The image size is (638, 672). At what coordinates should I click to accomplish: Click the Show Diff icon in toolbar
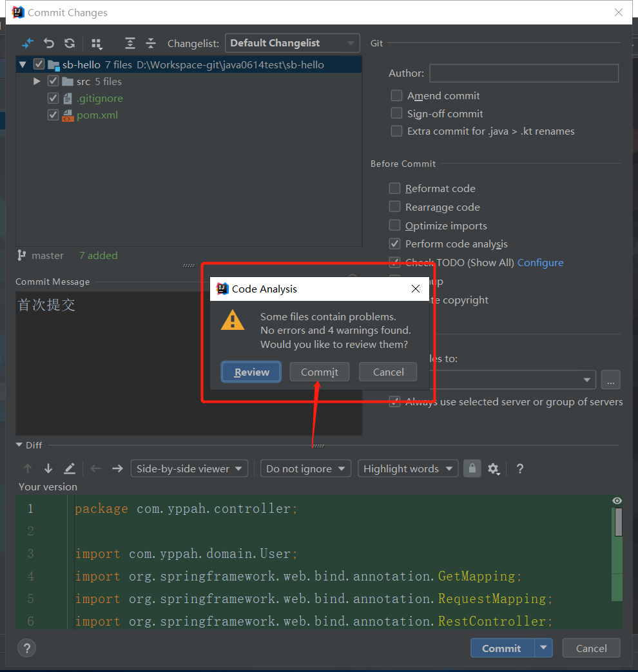[27, 43]
